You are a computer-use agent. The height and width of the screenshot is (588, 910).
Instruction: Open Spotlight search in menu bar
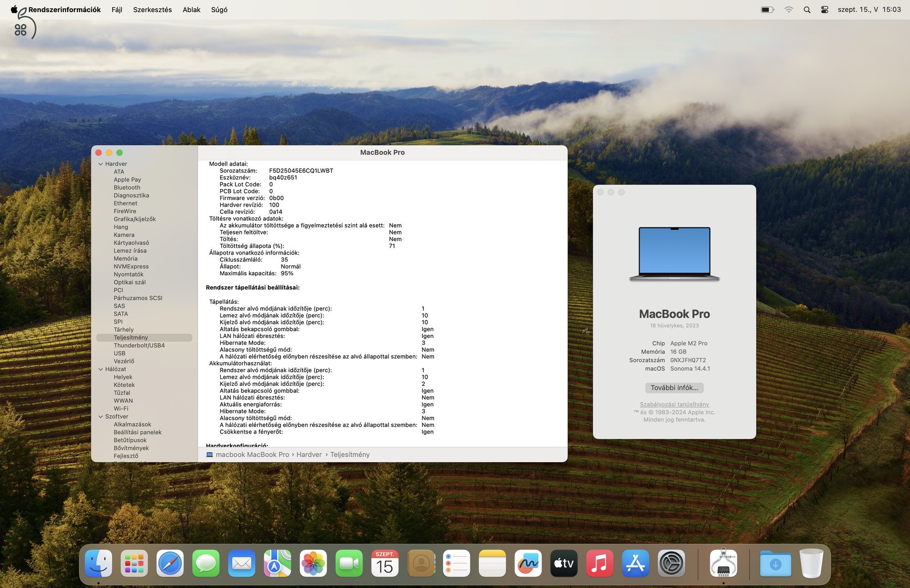tap(807, 10)
